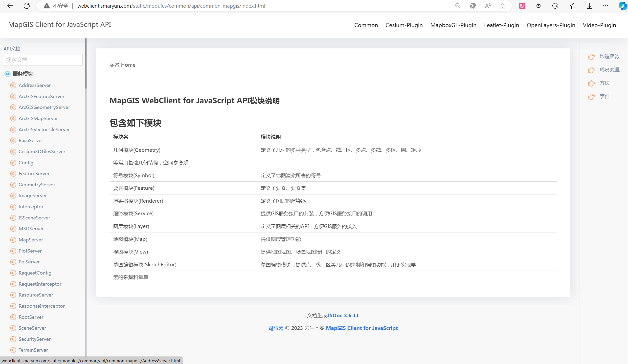The image size is (628, 364).
Task: Click the browser refresh icon
Action: [x=27, y=6]
